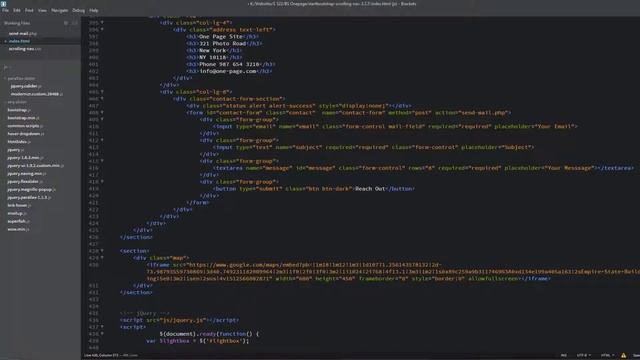Open the View menu

point(42,11)
